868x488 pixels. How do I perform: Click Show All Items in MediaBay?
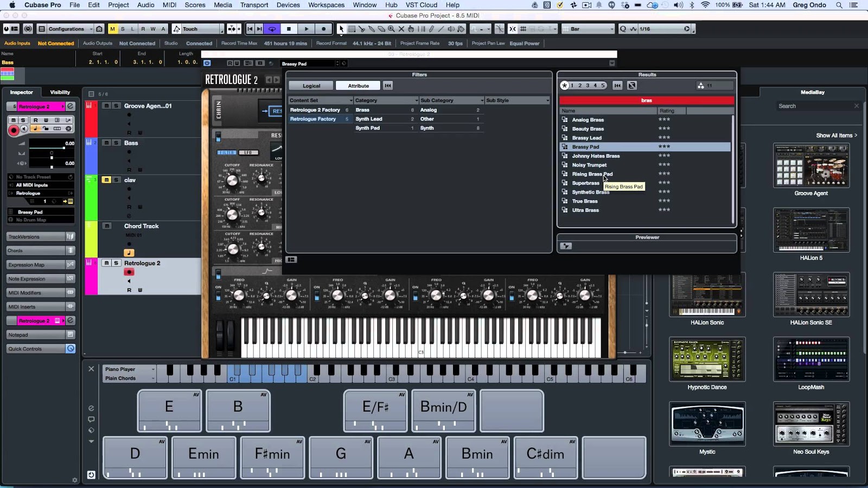836,135
